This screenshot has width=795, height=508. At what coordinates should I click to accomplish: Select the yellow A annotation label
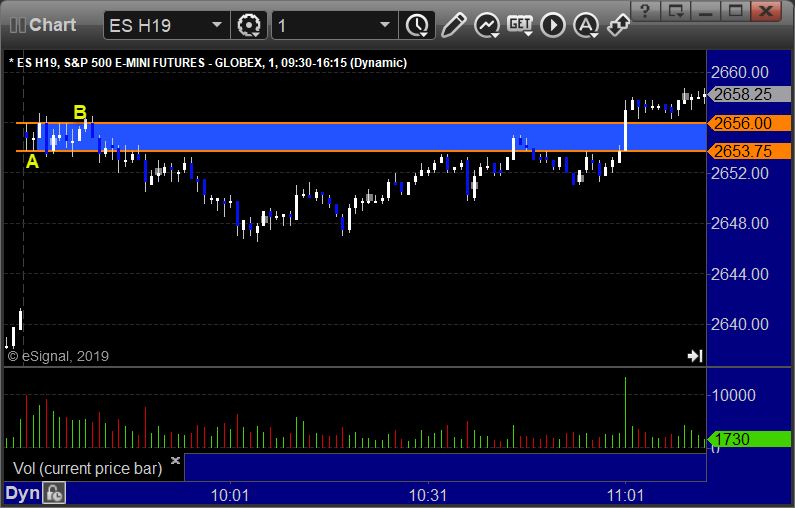click(32, 162)
